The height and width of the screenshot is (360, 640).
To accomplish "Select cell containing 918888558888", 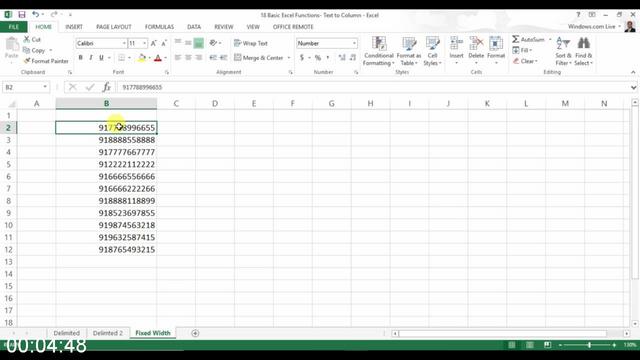I will point(106,140).
